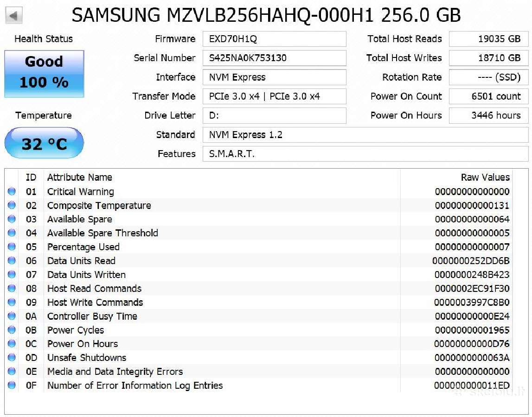Select the Composite Temperature attribute name
Viewport: 532px width, 417px height.
(x=99, y=205)
